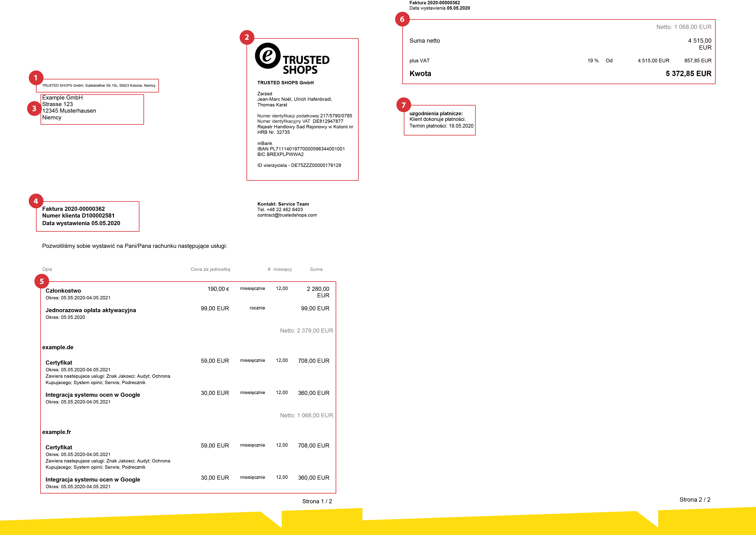Click 'Jednorazowa opłata aktywacyjna' item title
The image size is (756, 535).
[91, 310]
